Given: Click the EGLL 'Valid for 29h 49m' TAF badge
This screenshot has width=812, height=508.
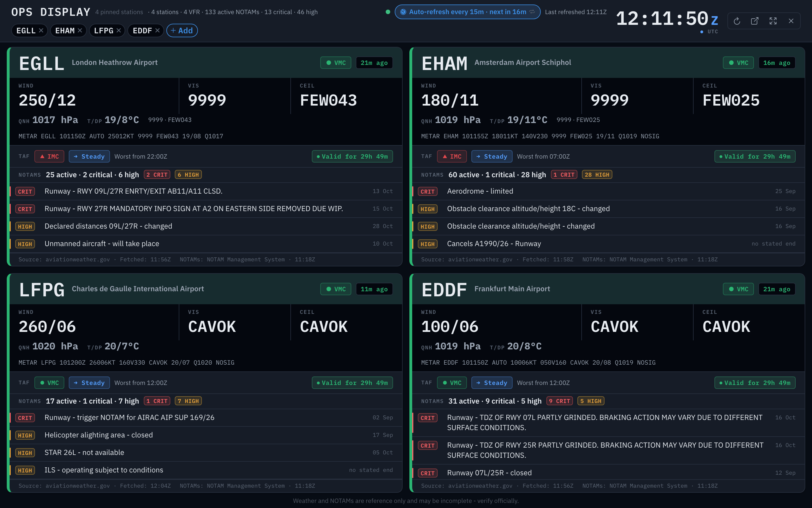Looking at the screenshot, I should (352, 157).
